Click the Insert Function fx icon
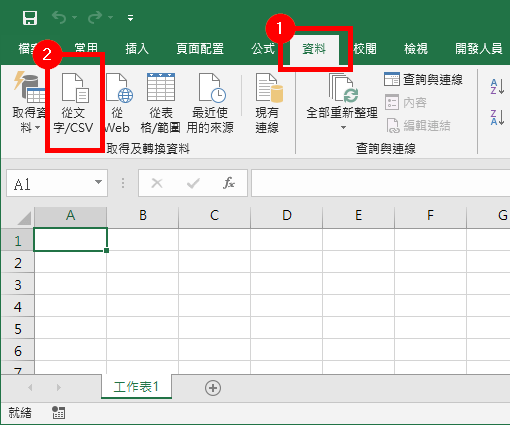This screenshot has width=510, height=425. click(x=229, y=183)
